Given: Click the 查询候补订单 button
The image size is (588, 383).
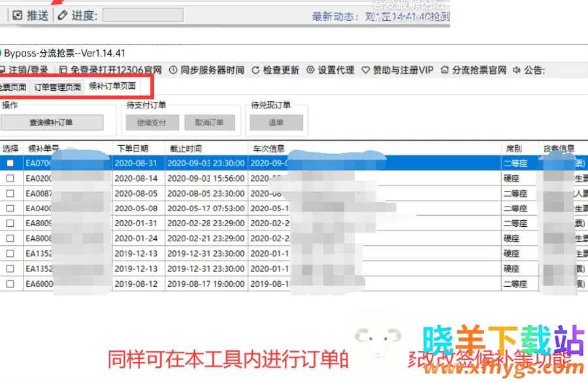Looking at the screenshot, I should pyautogui.click(x=52, y=122).
